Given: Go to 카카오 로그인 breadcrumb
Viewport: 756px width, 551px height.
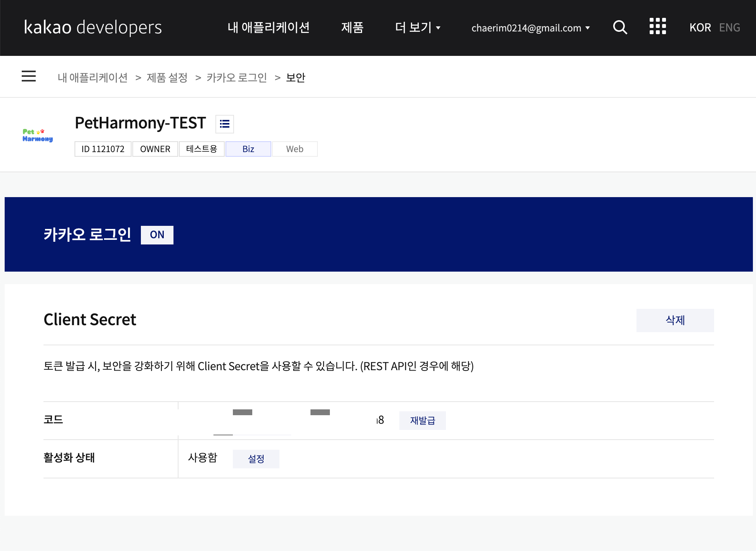Looking at the screenshot, I should click(237, 78).
